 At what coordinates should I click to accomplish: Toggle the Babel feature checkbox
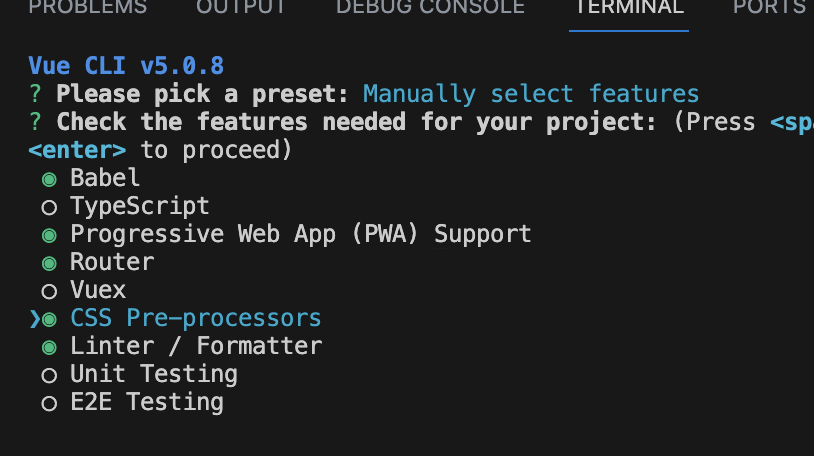[x=49, y=180]
